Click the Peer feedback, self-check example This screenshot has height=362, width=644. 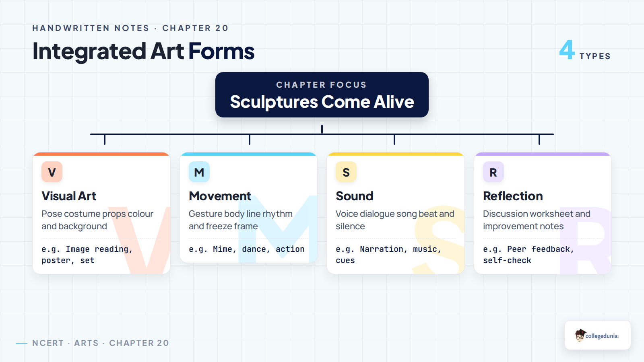pyautogui.click(x=528, y=255)
